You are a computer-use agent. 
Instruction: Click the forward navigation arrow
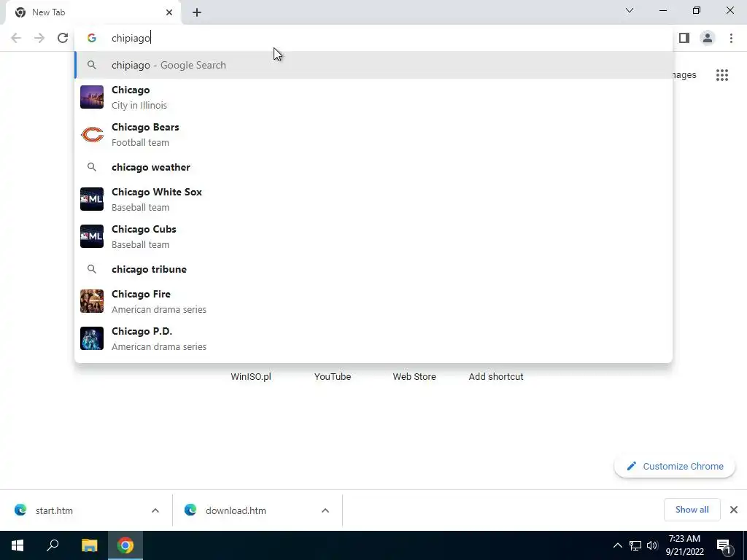(39, 38)
